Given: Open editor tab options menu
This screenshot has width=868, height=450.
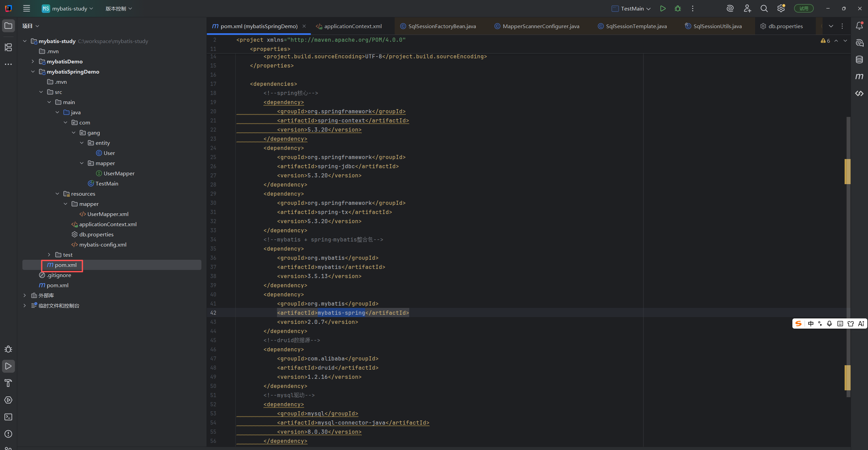Looking at the screenshot, I should coord(842,26).
